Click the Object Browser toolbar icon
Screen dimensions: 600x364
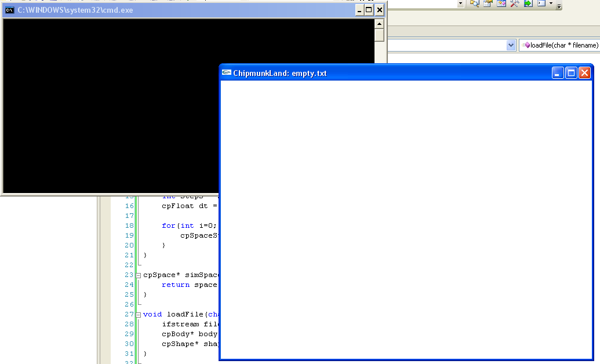[x=501, y=3]
